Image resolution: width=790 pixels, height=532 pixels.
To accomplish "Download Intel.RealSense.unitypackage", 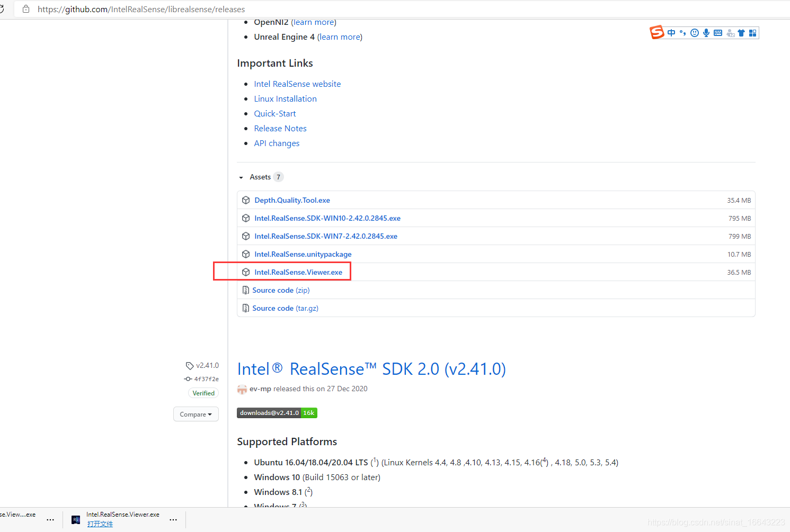I will click(x=303, y=254).
